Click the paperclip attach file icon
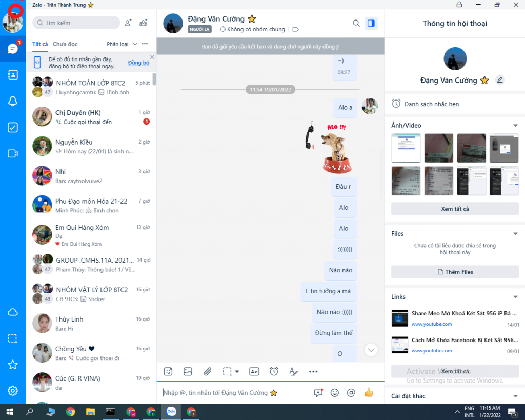The image size is (525, 420). [x=207, y=371]
